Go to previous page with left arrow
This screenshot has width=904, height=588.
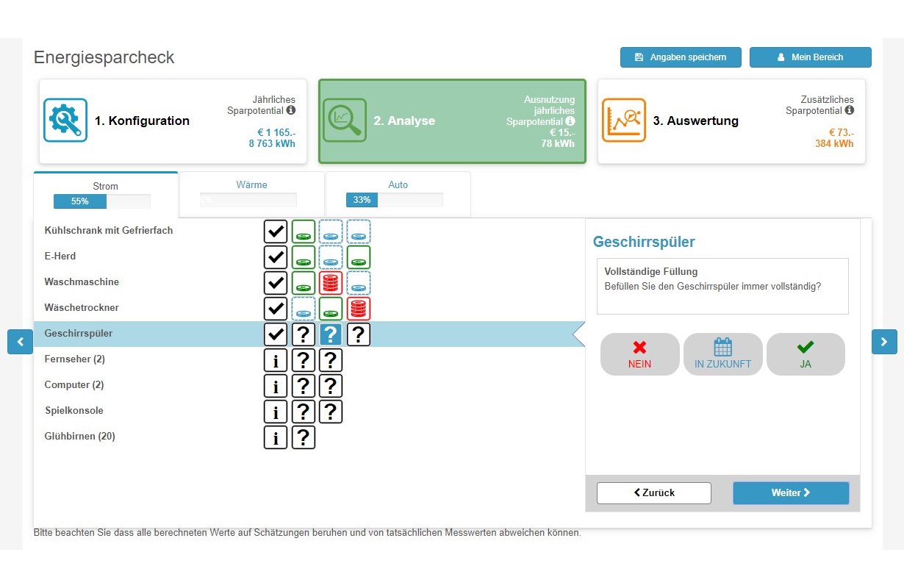(20, 342)
